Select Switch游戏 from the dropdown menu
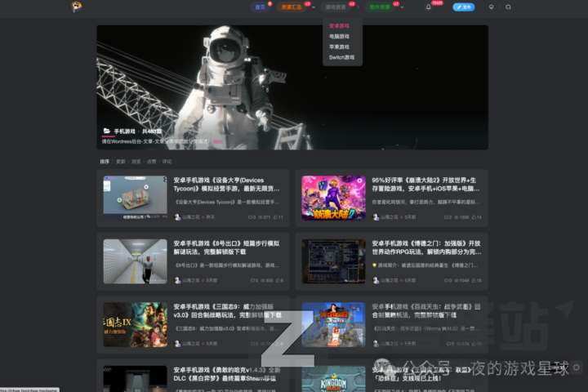 coord(341,58)
